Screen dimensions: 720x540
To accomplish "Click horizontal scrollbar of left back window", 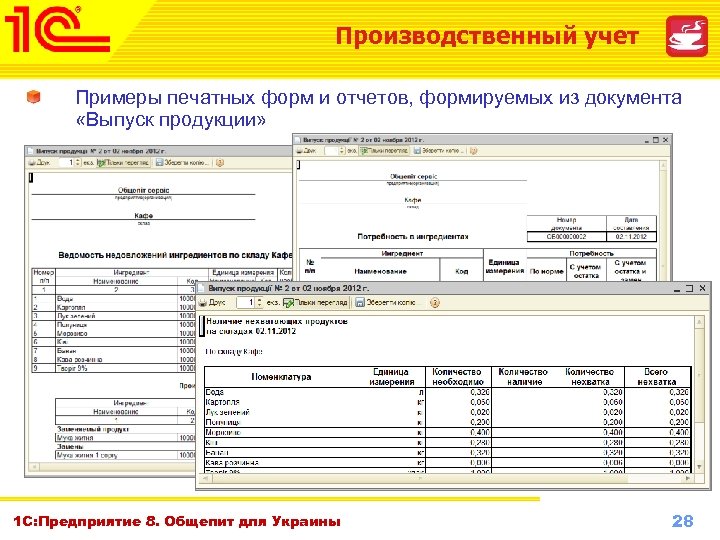I will (x=111, y=467).
